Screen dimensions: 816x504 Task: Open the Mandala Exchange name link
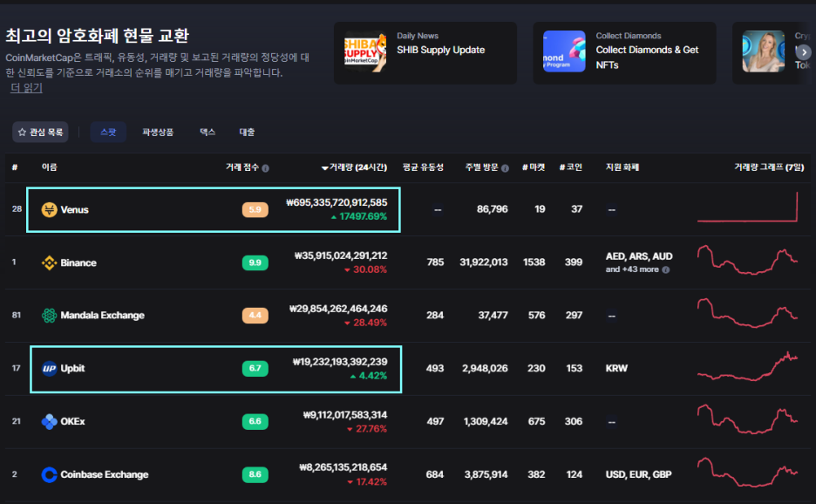(x=103, y=316)
